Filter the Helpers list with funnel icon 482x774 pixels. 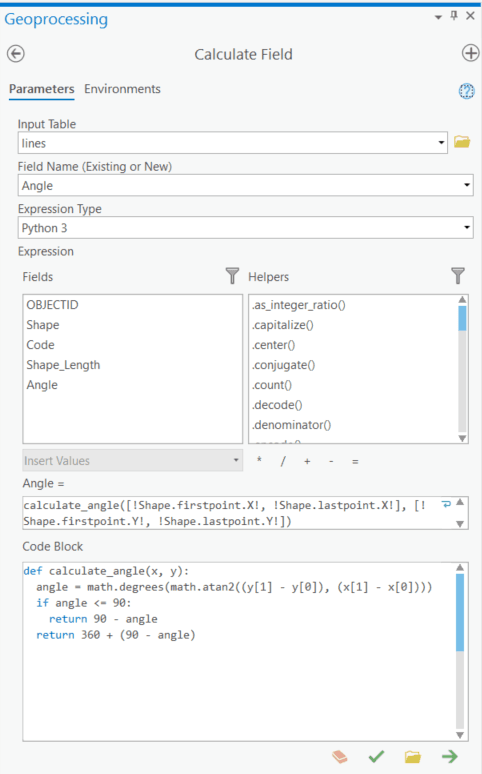tap(458, 276)
